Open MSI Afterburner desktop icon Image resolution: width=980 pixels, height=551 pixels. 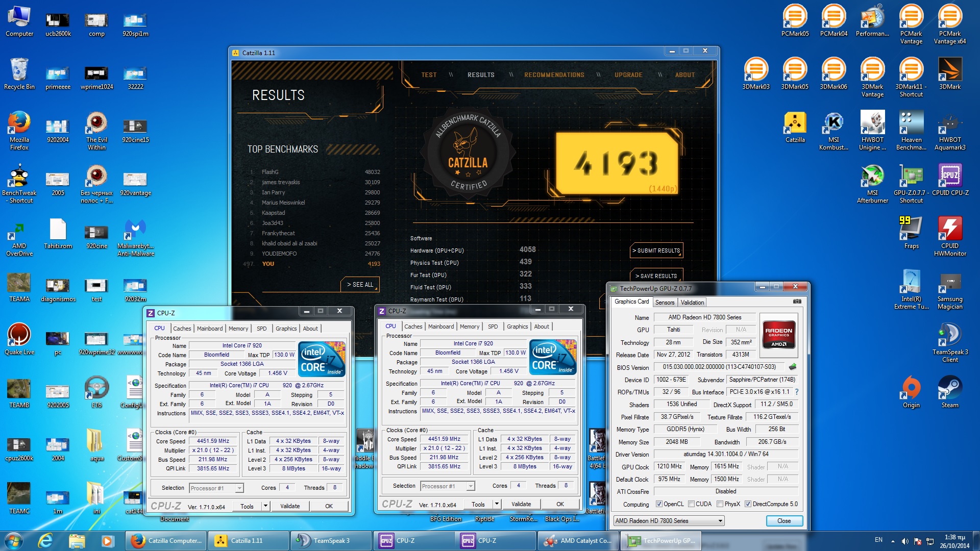[872, 184]
